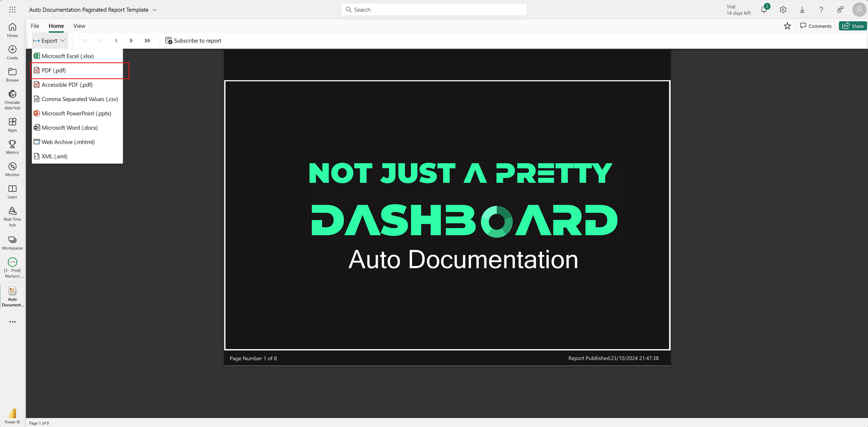This screenshot has height=427, width=868.
Task: Click 'Page Number 1 of 8' footer
Action: tap(253, 358)
